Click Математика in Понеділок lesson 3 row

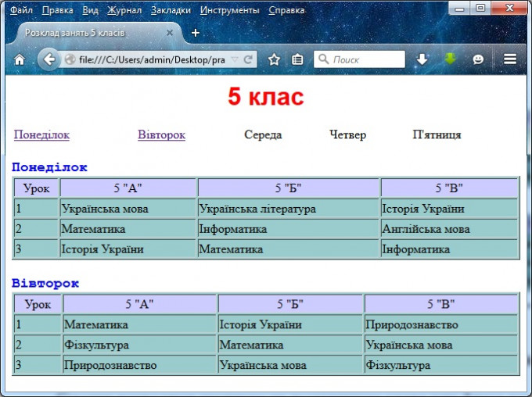[288, 249]
